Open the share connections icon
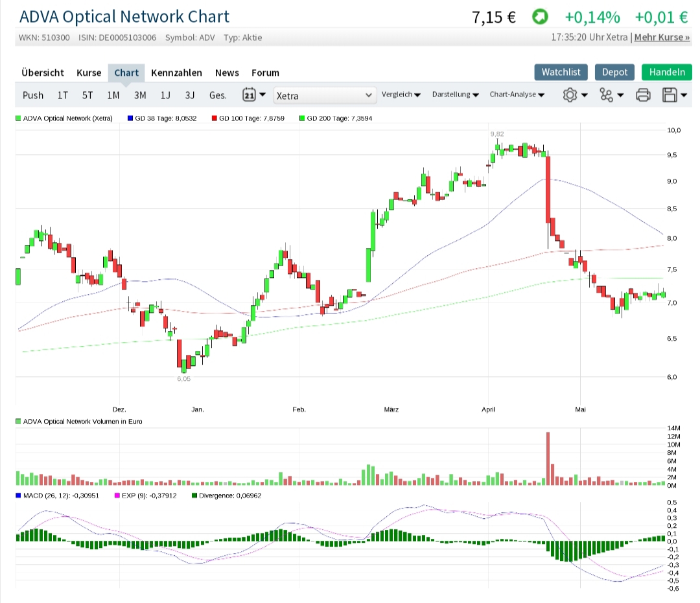This screenshot has height=603, width=700. (606, 95)
